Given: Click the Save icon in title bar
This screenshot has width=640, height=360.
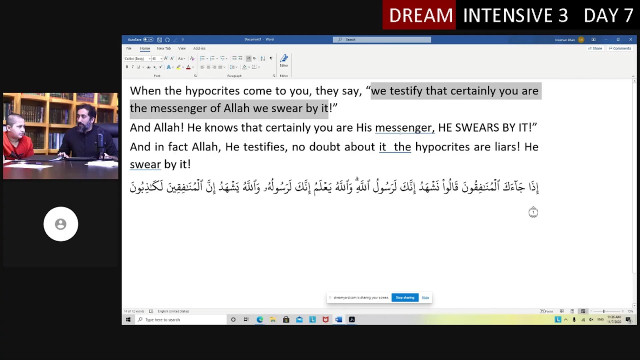Looking at the screenshot, I should click(x=160, y=40).
